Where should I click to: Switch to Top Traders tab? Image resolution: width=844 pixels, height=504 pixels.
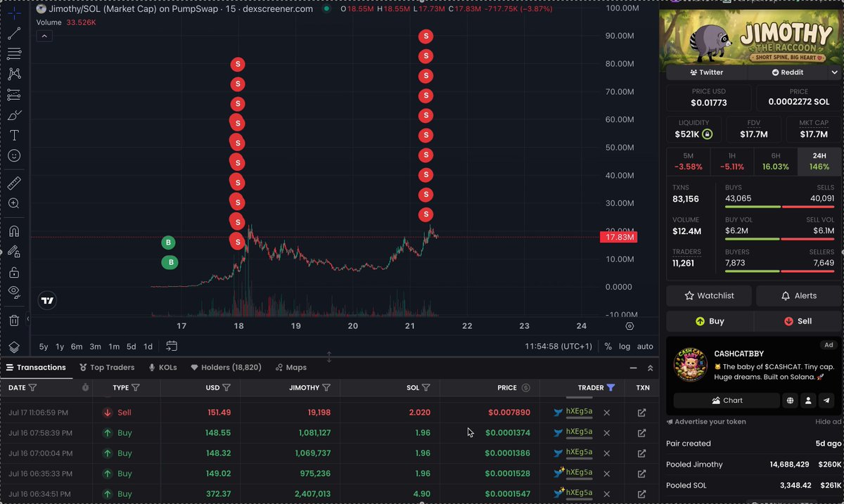(x=108, y=367)
